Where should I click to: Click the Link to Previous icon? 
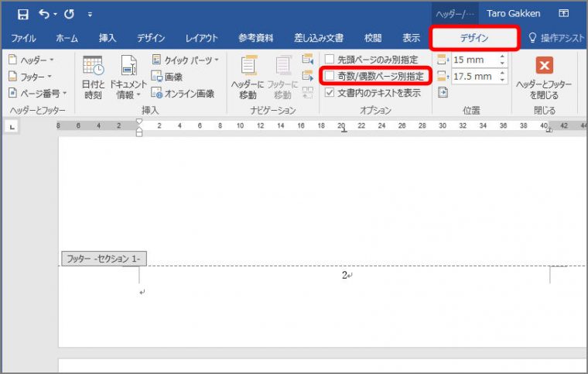(x=307, y=92)
